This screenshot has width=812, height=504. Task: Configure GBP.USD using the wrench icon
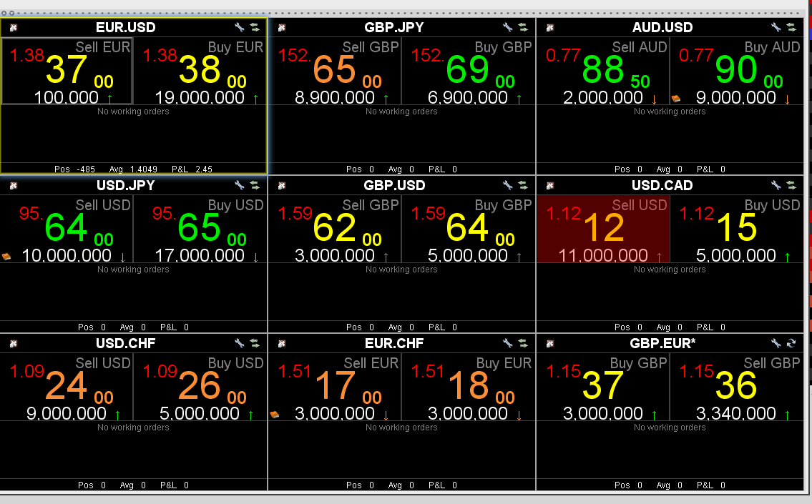tap(507, 184)
